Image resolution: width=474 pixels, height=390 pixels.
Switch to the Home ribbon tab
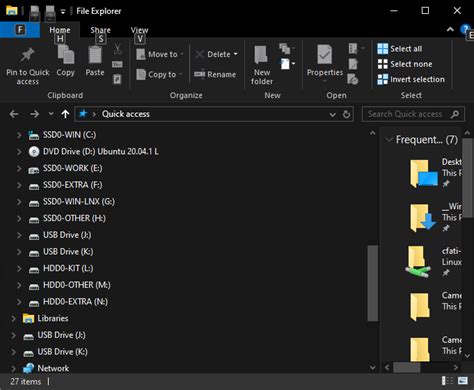[x=60, y=30]
